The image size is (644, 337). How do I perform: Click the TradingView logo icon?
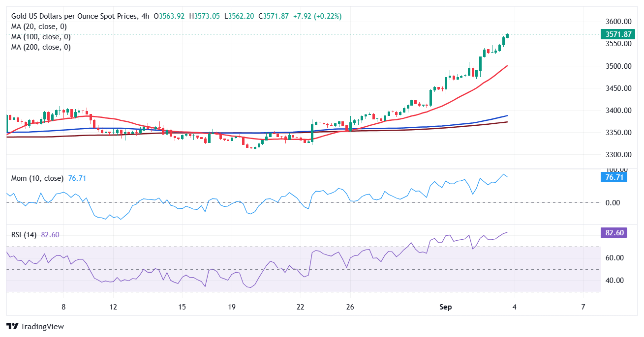pyautogui.click(x=12, y=327)
